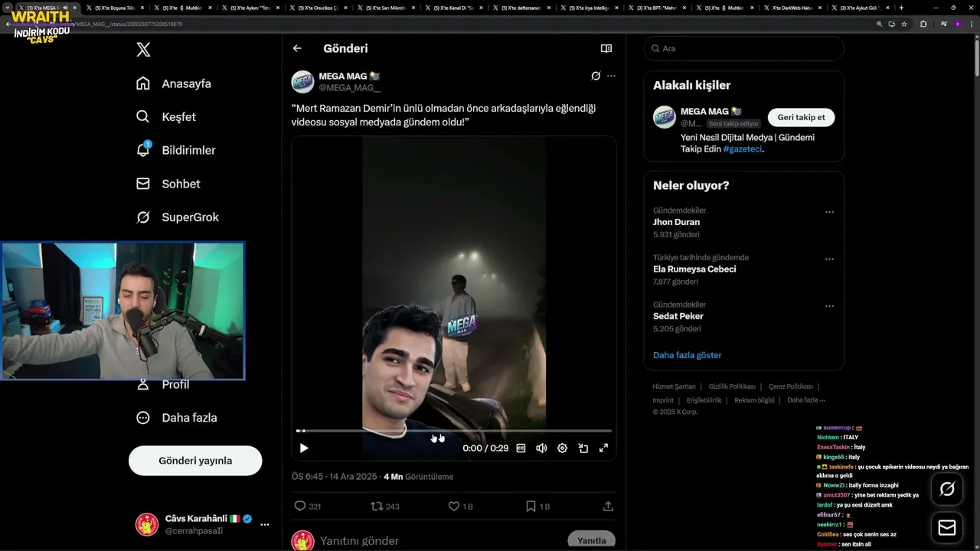Repost the post with 243 reposts
The height and width of the screenshot is (551, 980).
pos(385,507)
